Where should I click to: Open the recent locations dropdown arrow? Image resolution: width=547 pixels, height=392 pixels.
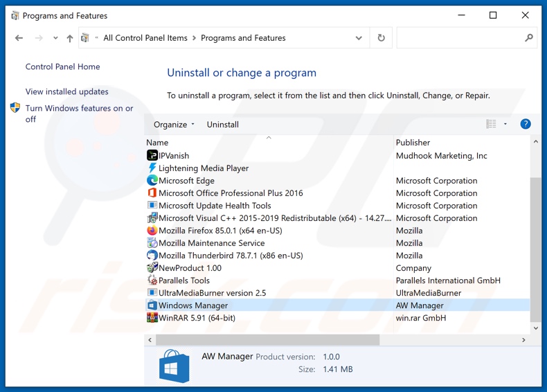click(x=55, y=38)
